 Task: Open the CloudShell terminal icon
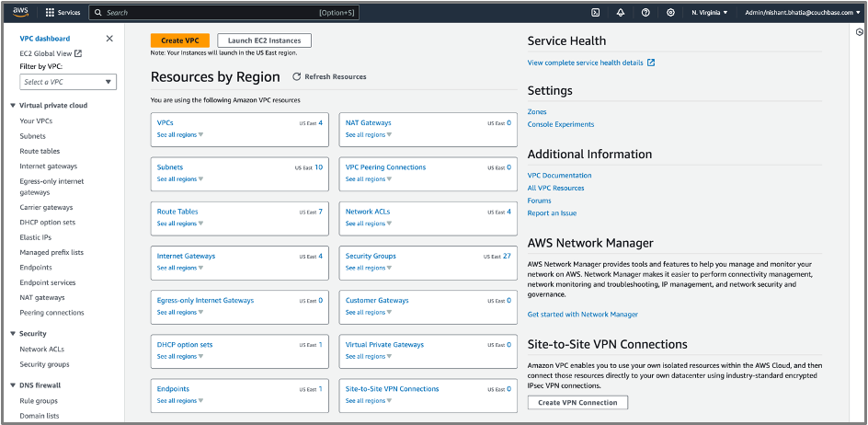pyautogui.click(x=595, y=12)
